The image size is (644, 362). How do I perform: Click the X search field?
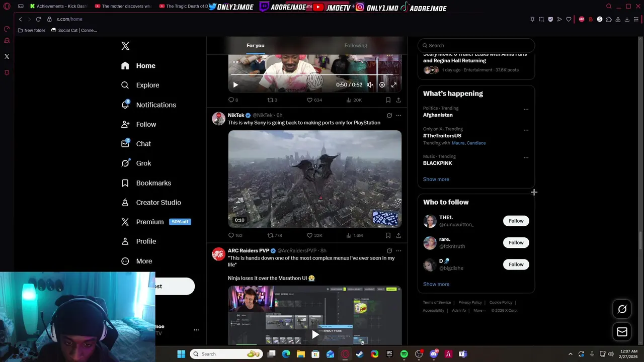[476, 45]
